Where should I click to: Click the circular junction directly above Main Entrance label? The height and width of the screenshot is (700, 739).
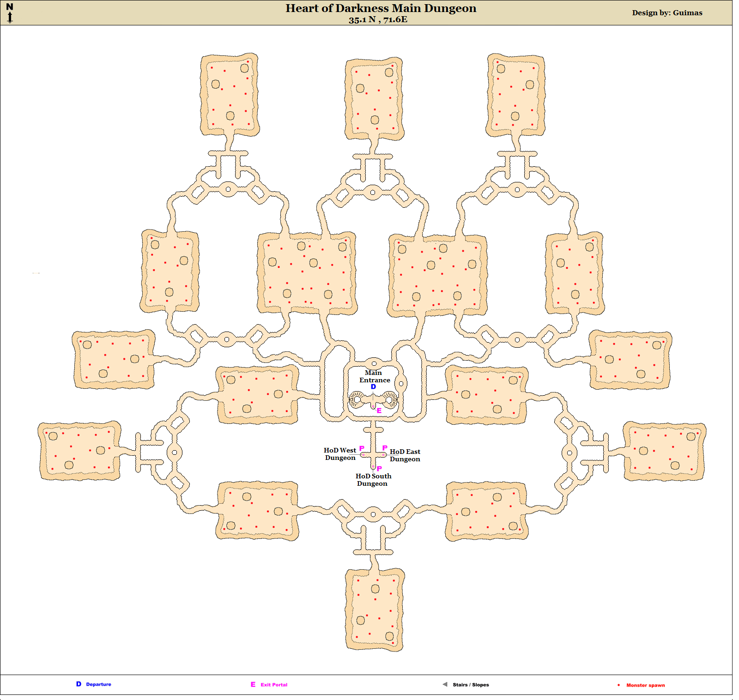tap(374, 363)
